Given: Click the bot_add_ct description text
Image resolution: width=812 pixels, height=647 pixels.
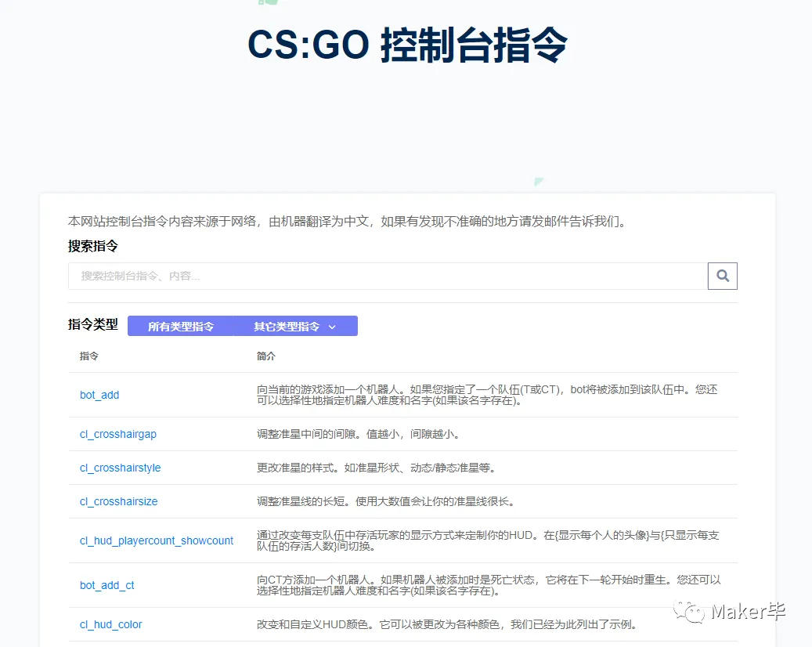Looking at the screenshot, I should coord(489,585).
